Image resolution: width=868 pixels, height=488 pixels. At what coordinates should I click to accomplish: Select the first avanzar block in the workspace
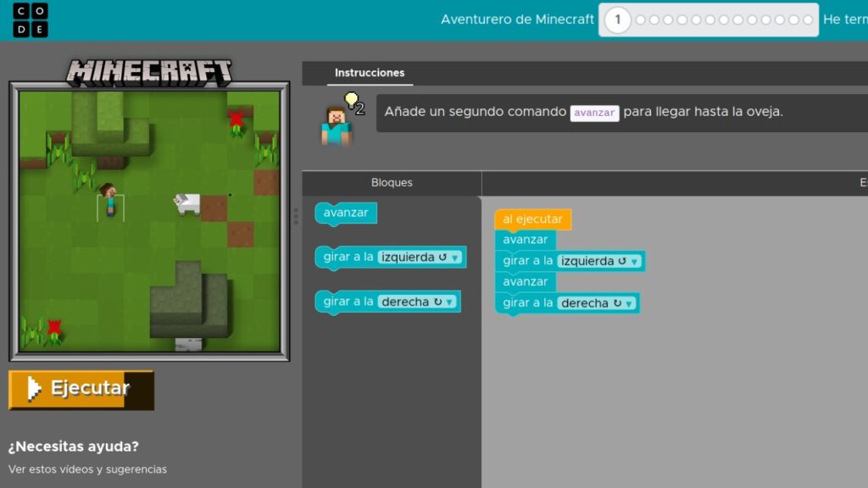point(525,240)
